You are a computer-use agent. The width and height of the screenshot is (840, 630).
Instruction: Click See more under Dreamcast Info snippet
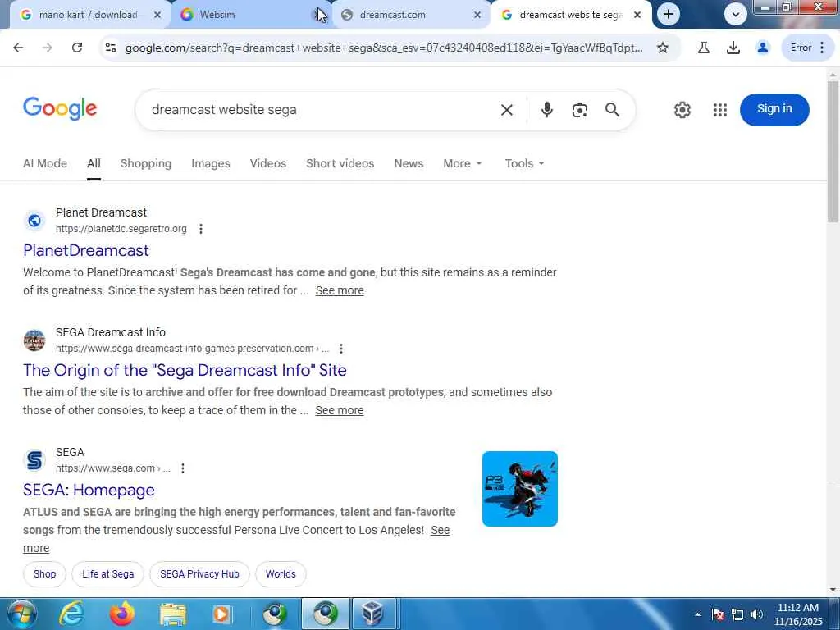pyautogui.click(x=339, y=410)
